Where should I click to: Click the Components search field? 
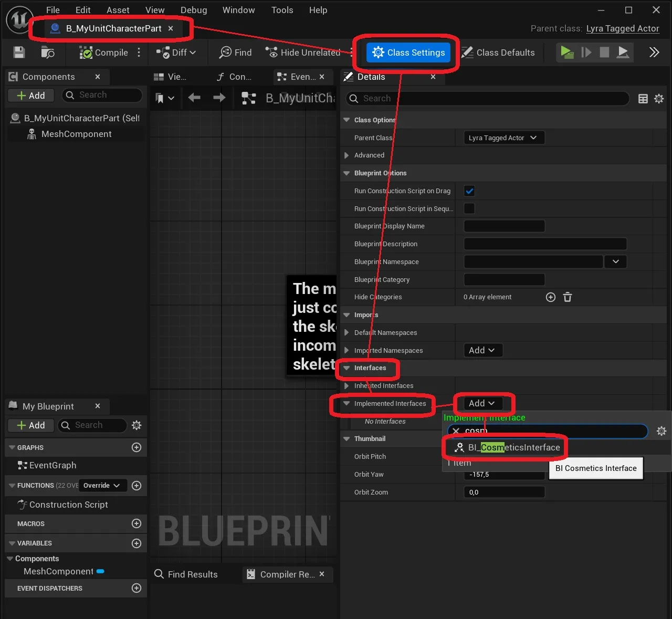coord(102,95)
